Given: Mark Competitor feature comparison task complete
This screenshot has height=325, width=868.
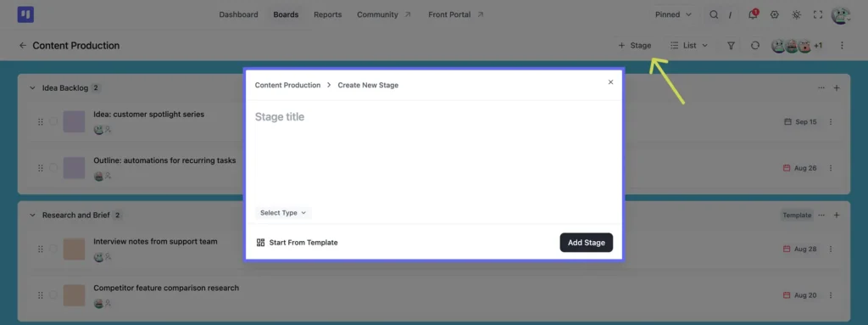Looking at the screenshot, I should click(x=53, y=295).
